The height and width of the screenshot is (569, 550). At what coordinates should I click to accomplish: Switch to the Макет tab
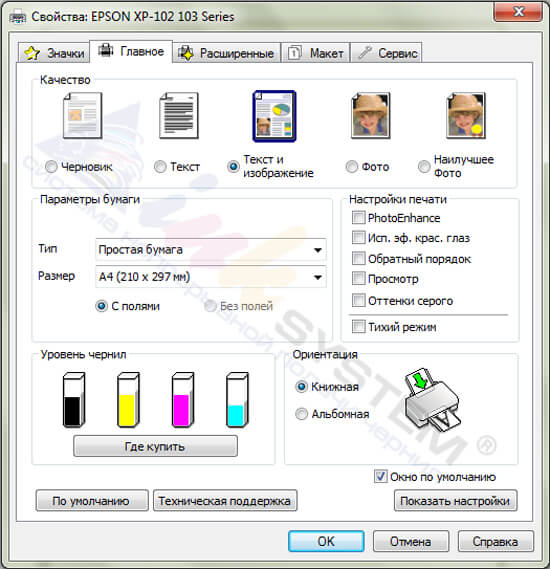point(316,53)
